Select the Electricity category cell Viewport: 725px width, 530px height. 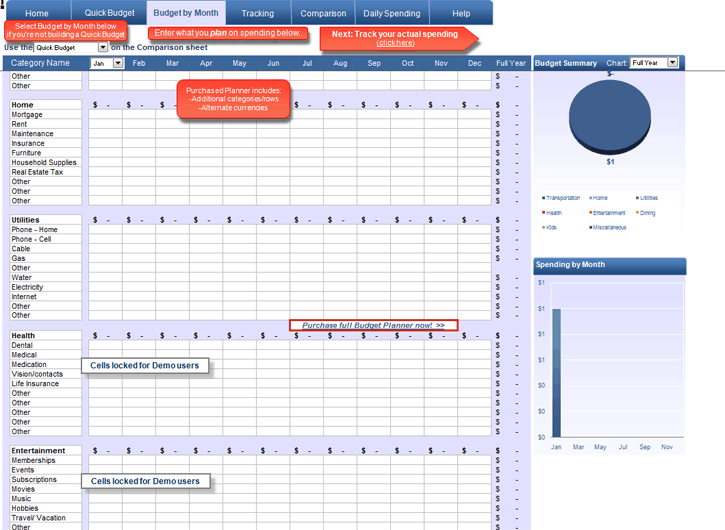45,287
